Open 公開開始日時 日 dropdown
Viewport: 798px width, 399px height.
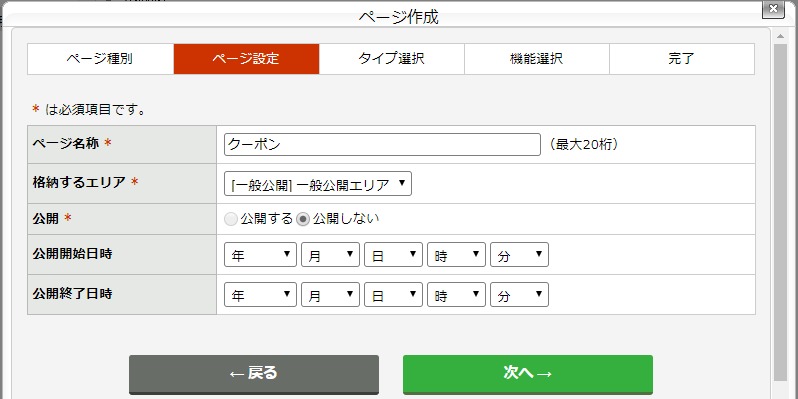coord(393,254)
